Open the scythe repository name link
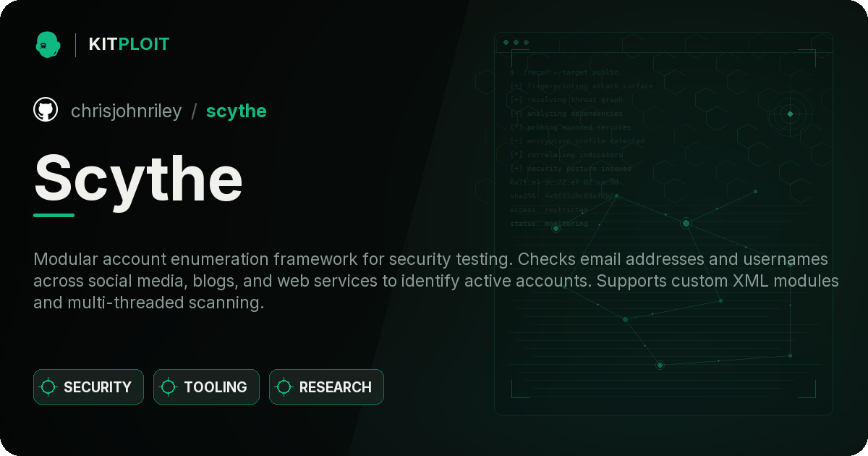Viewport: 868px width, 456px height. pos(237,111)
